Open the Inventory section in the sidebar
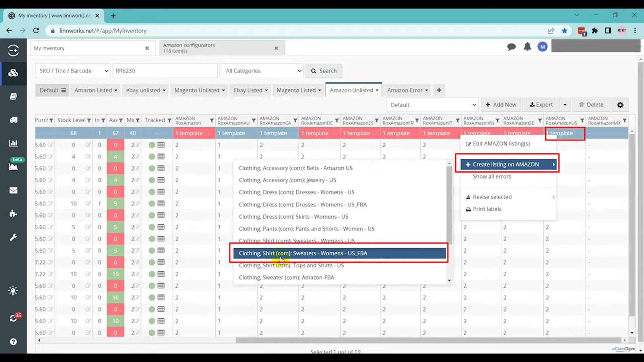This screenshot has width=644, height=362. [x=13, y=73]
